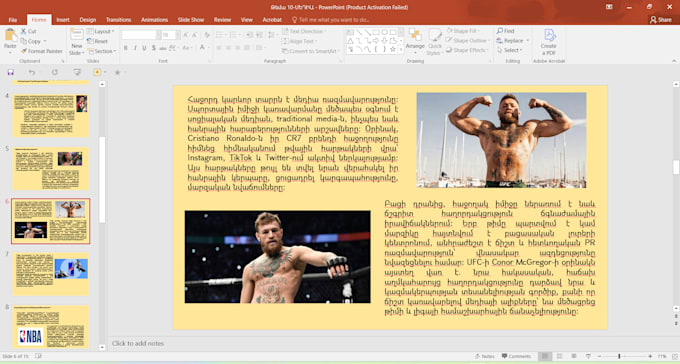The height and width of the screenshot is (364, 680).
Task: Switch to the Acrobat tab
Action: 272,20
